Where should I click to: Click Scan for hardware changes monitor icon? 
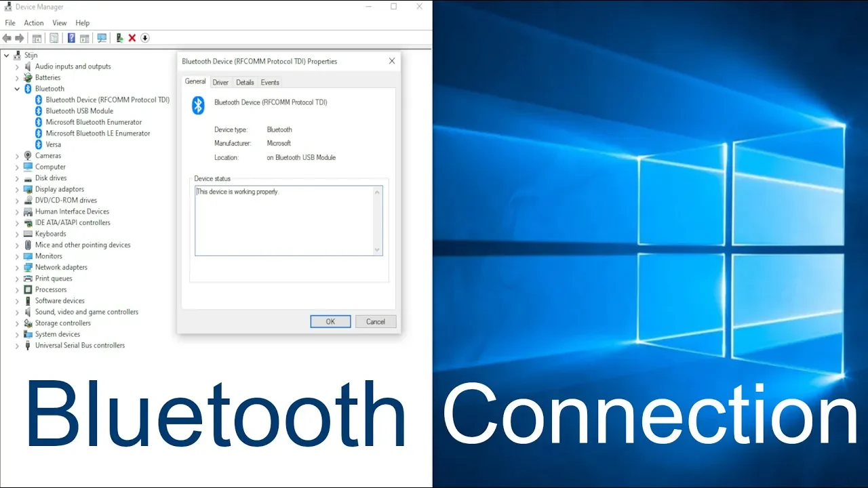click(x=102, y=38)
